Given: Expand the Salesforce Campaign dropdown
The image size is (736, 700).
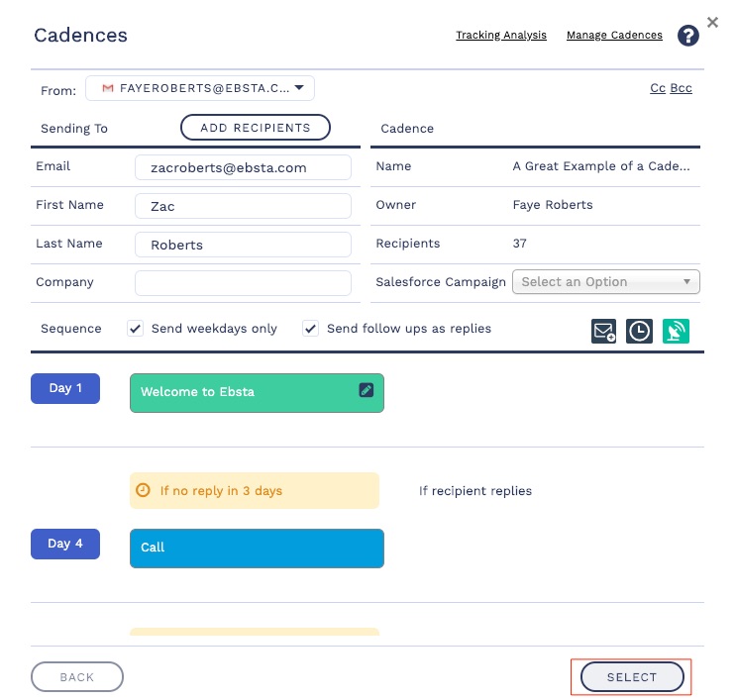Looking at the screenshot, I should (605, 282).
